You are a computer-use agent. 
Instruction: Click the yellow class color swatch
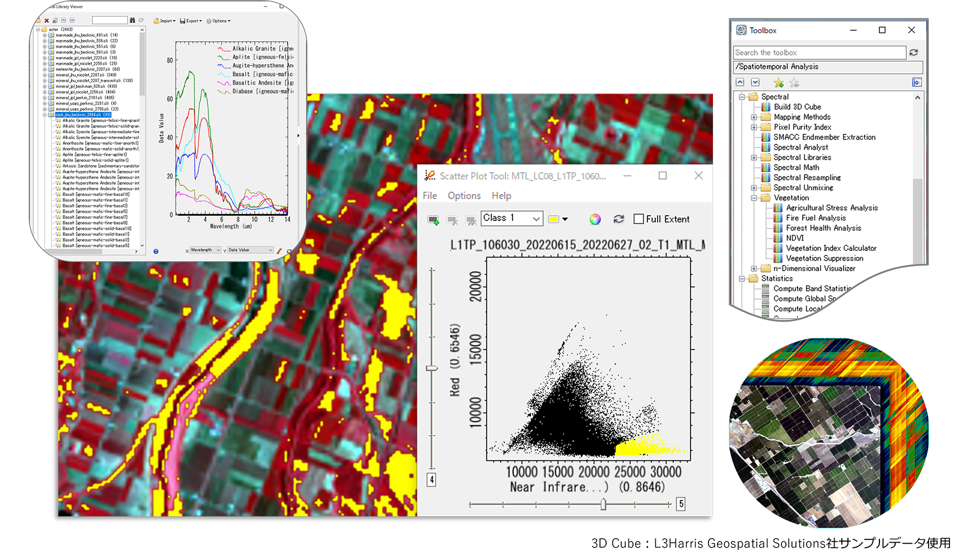(553, 220)
